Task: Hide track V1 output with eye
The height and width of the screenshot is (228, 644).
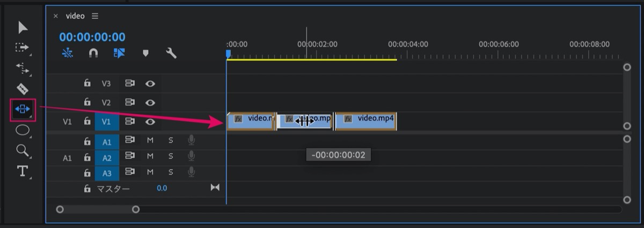Action: [150, 121]
